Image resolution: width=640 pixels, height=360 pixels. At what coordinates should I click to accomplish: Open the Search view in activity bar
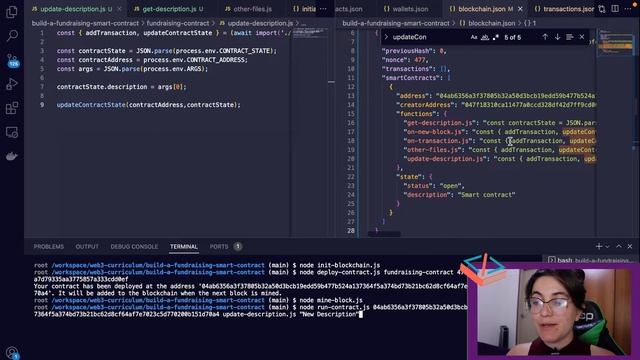12,36
